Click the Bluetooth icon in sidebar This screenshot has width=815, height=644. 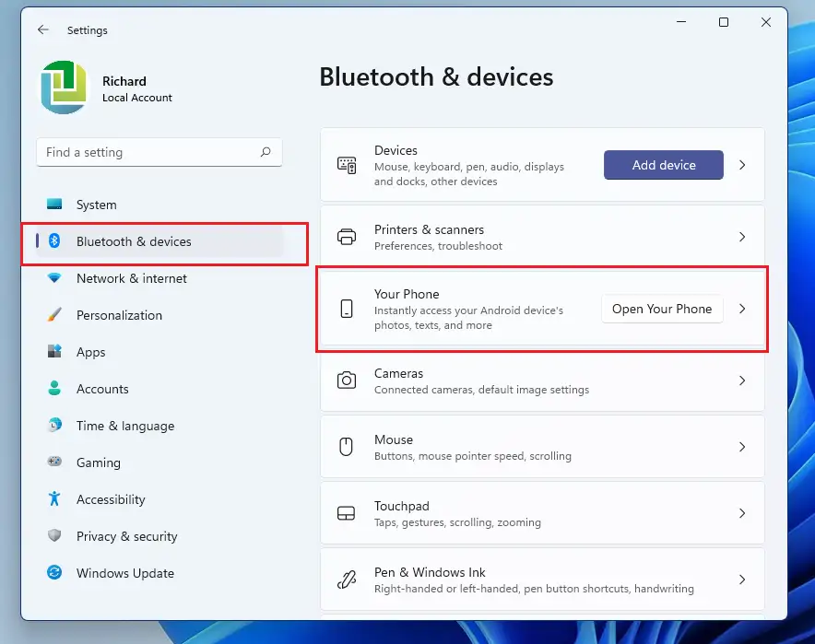(54, 240)
